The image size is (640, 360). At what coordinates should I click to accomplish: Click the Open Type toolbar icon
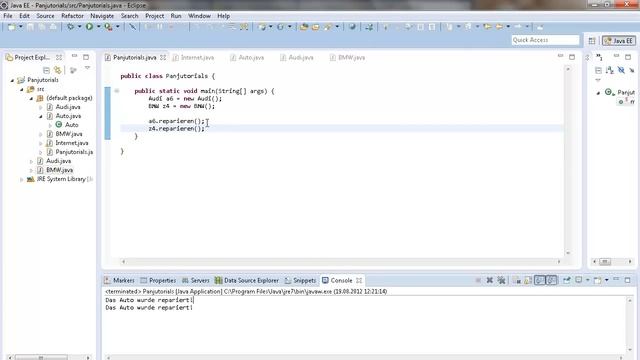pyautogui.click(x=304, y=27)
